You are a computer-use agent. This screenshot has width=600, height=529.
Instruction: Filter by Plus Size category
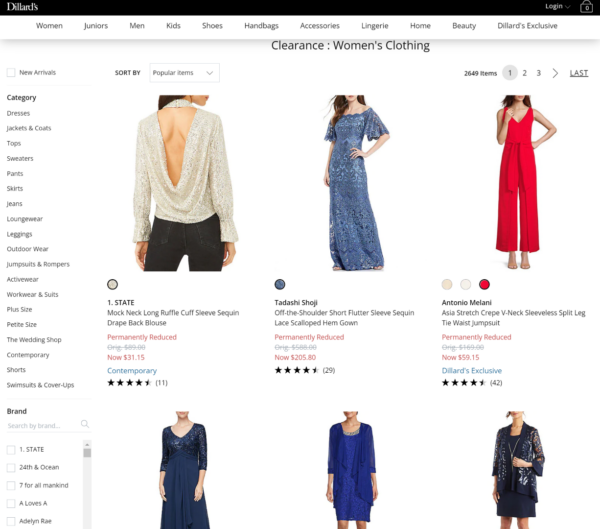(x=20, y=309)
